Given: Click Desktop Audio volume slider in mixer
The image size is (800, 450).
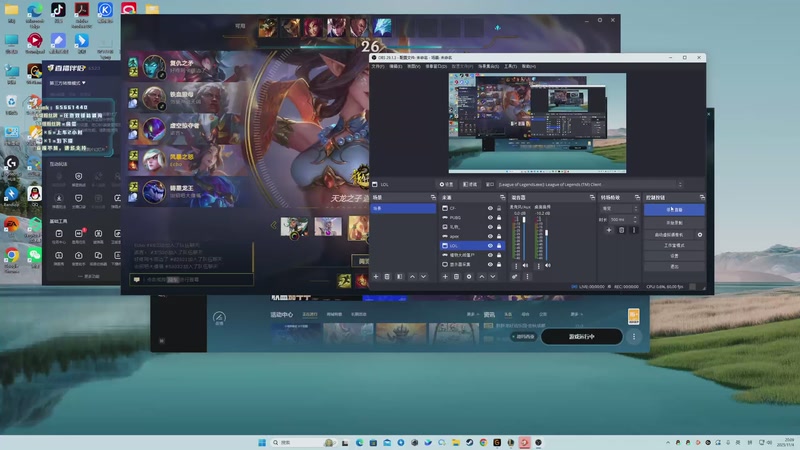Looking at the screenshot, I should [546, 239].
